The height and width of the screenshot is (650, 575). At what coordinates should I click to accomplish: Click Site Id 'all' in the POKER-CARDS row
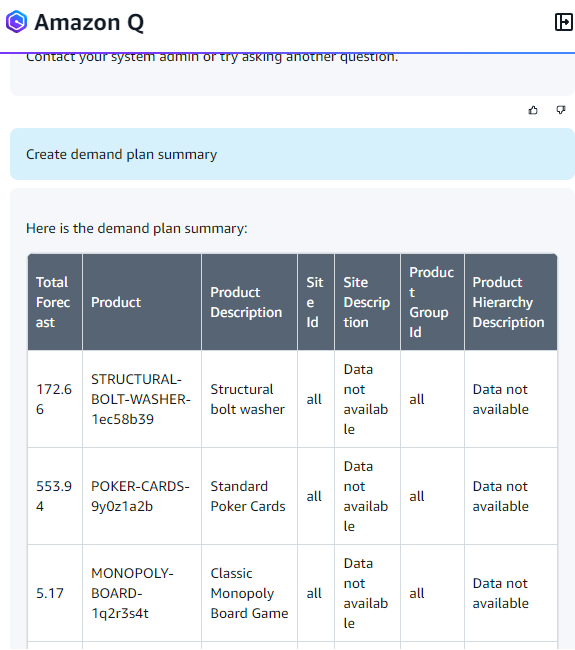click(x=314, y=496)
